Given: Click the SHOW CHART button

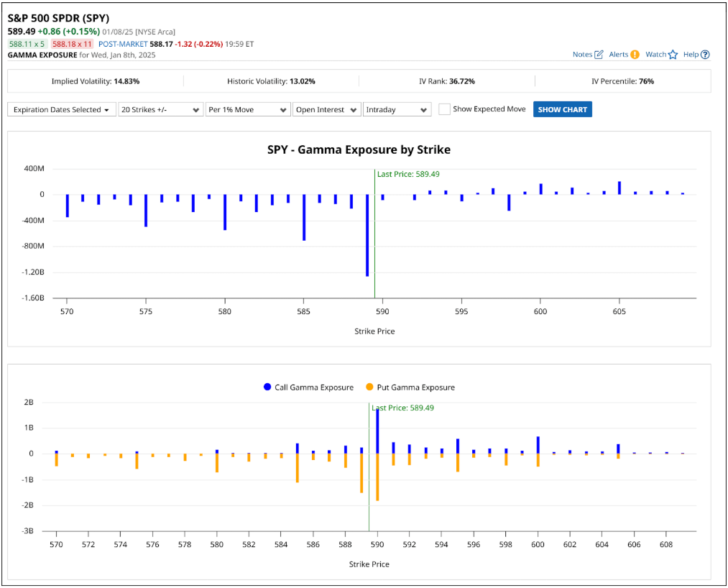Looking at the screenshot, I should click(563, 109).
